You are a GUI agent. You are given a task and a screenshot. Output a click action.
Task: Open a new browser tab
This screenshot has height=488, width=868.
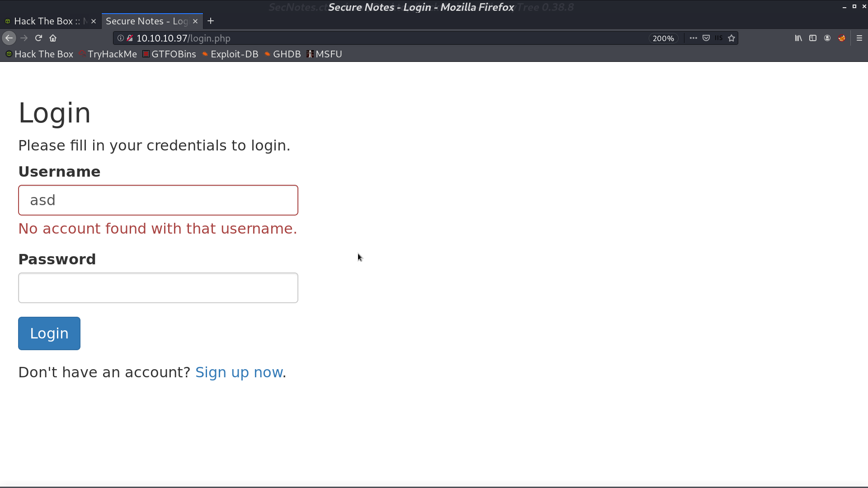(211, 21)
